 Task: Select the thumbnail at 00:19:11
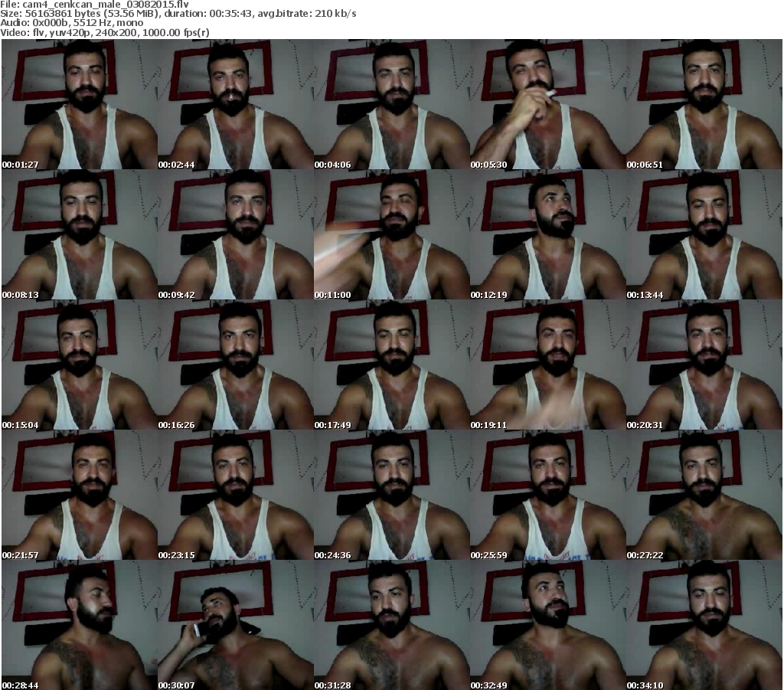(x=548, y=365)
